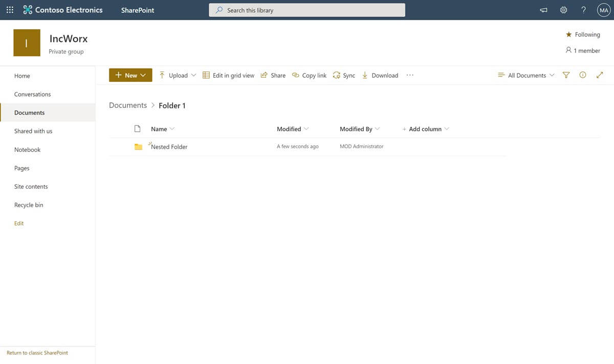This screenshot has height=364, width=614.
Task: Open the app launcher waffle icon
Action: [x=9, y=9]
